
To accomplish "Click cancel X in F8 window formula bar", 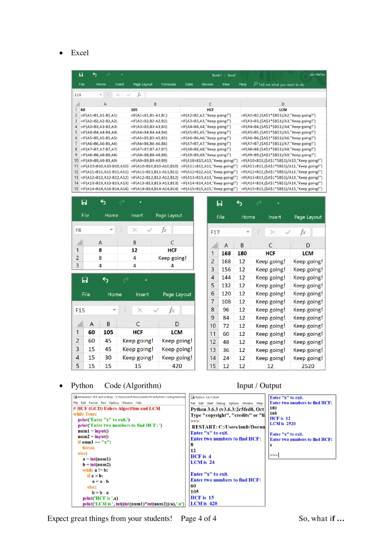I will [135, 230].
